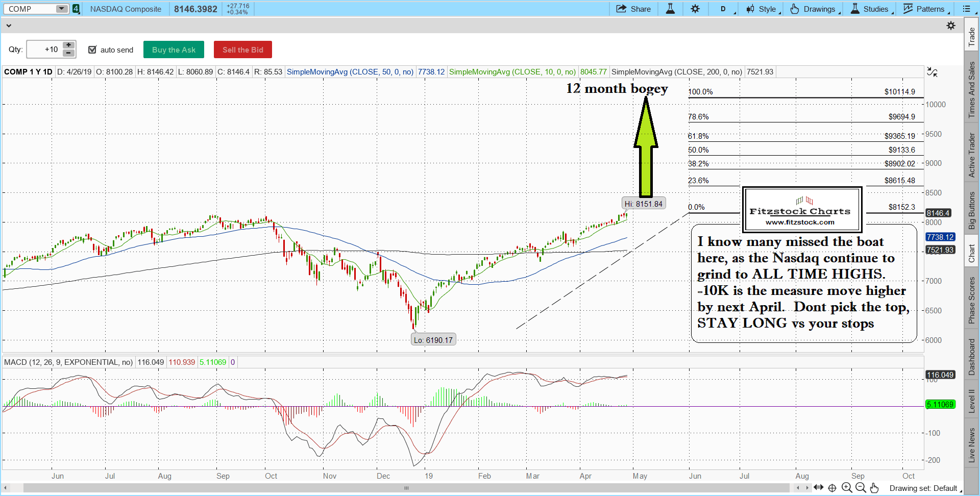Viewport: 980px width, 496px height.
Task: Click the zoom in magnifier icon
Action: tap(846, 488)
